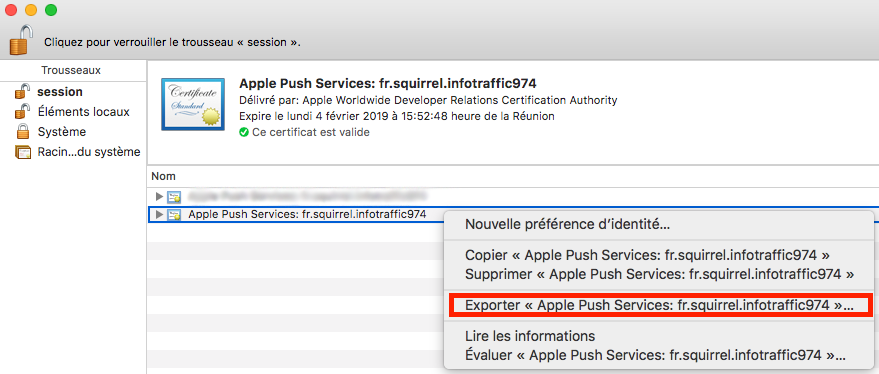The image size is (879, 374).
Task: Click the certificate title Apple Push Services header text
Action: pos(388,84)
